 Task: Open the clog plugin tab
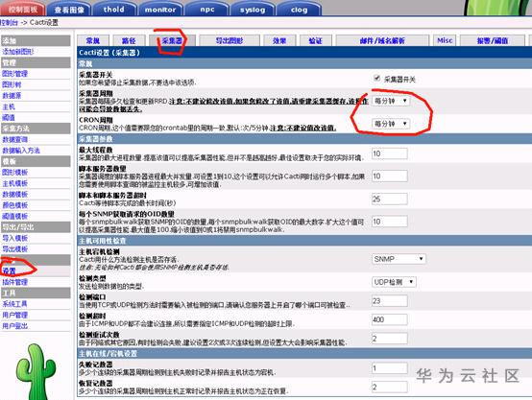299,10
